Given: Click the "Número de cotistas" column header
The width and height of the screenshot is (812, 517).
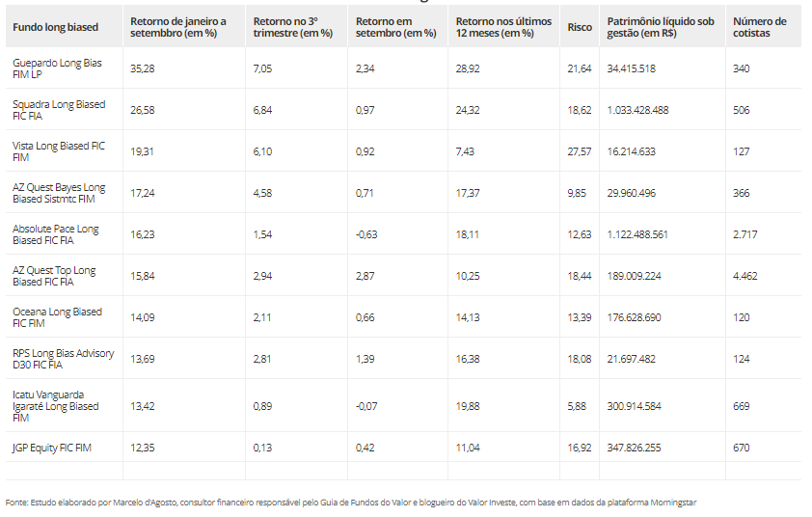Looking at the screenshot, I should click(x=759, y=27).
